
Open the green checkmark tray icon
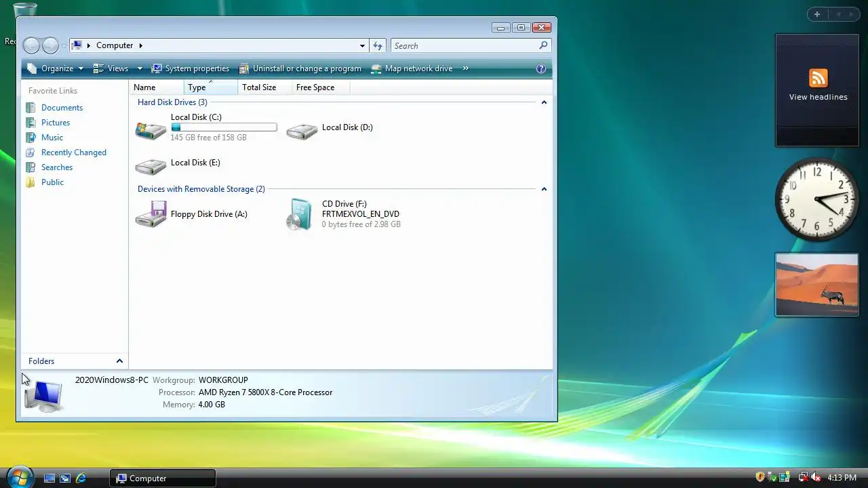[772, 477]
